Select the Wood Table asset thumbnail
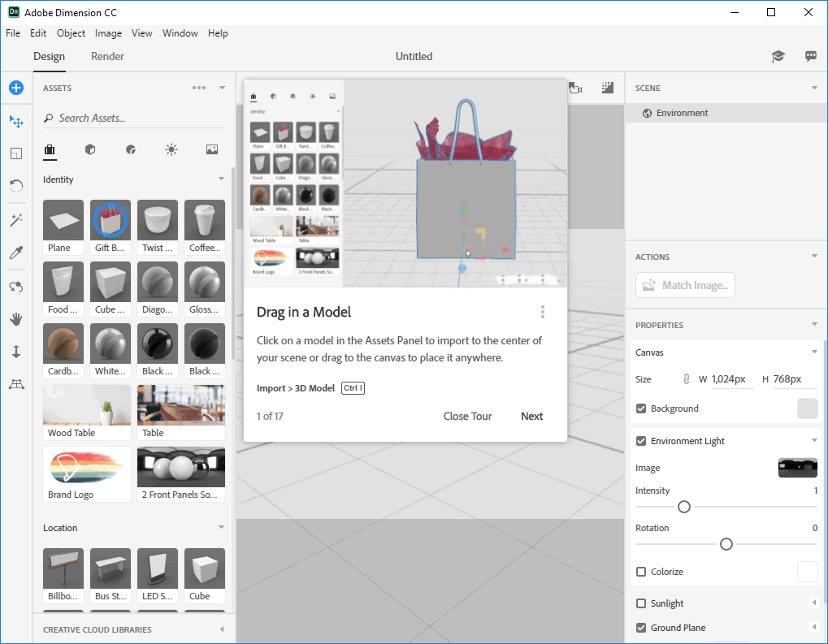The height and width of the screenshot is (644, 828). point(86,404)
